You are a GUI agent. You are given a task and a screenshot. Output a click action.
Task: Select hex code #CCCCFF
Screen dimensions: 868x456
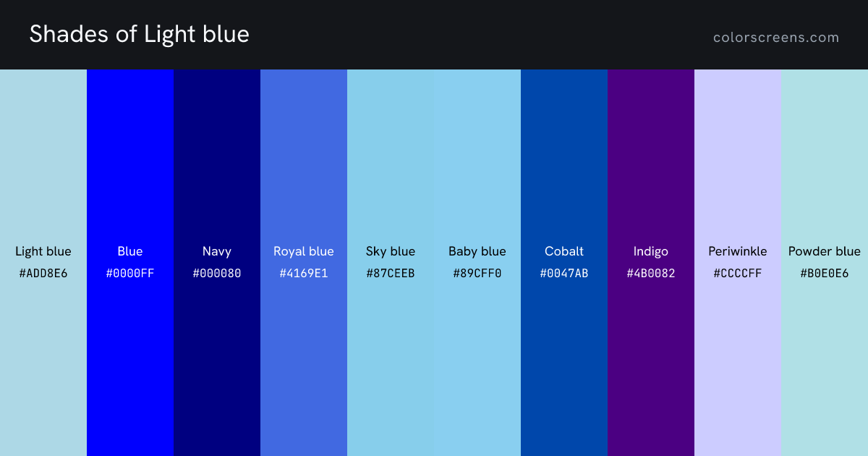[x=738, y=274]
